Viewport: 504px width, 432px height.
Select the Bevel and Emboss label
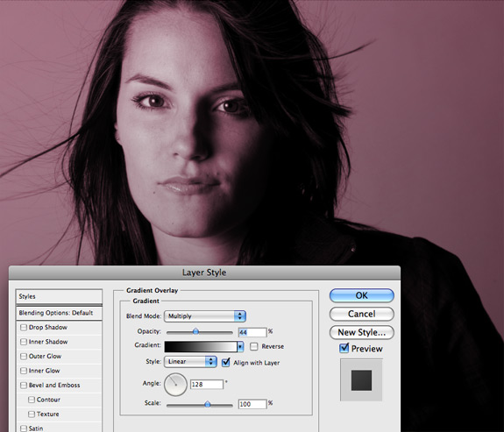(54, 385)
